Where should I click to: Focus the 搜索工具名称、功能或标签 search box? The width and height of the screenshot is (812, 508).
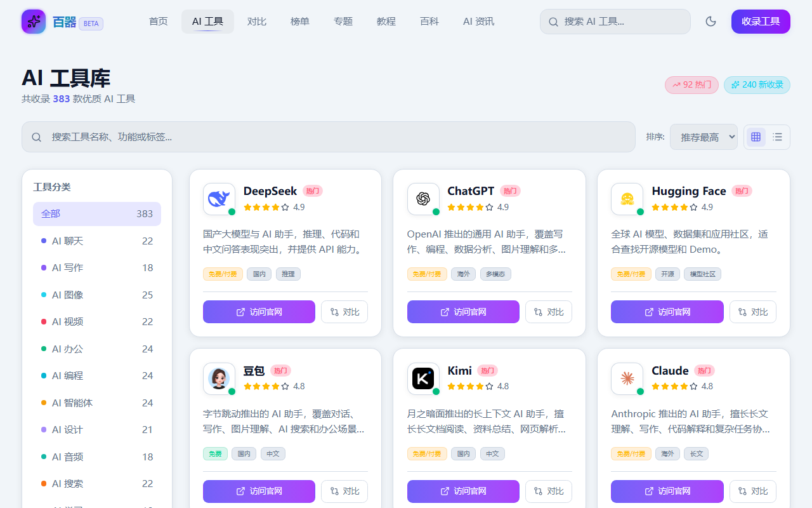click(329, 137)
